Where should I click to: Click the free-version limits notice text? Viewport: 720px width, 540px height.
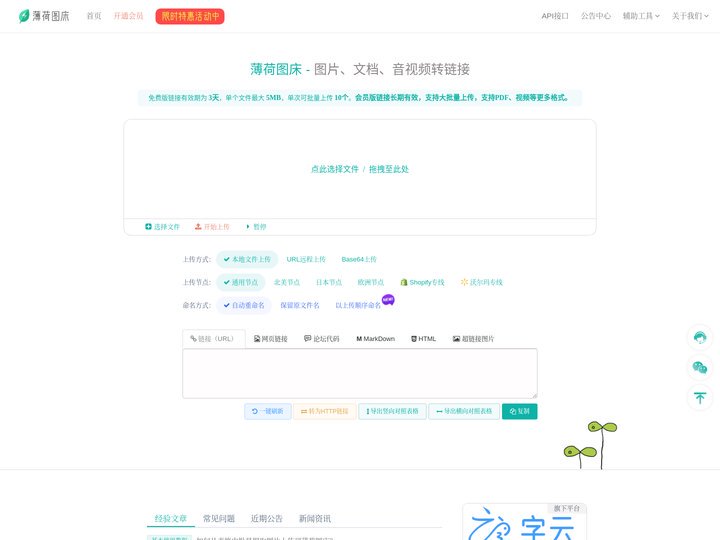coord(360,98)
